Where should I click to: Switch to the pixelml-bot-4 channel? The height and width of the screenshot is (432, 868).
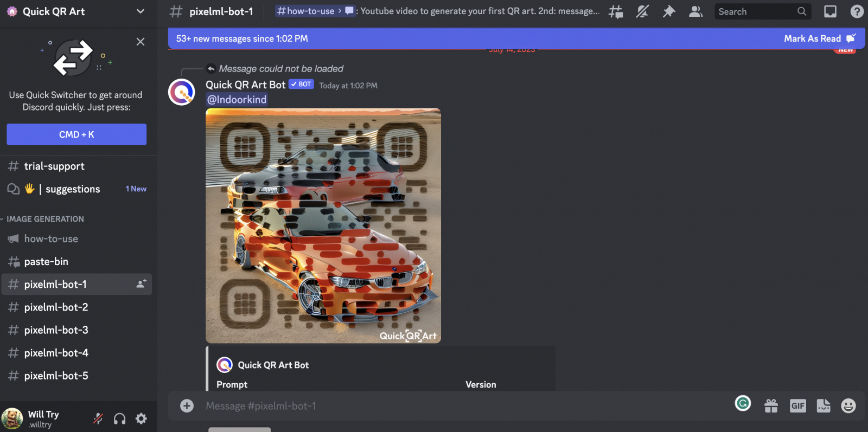pos(76,353)
